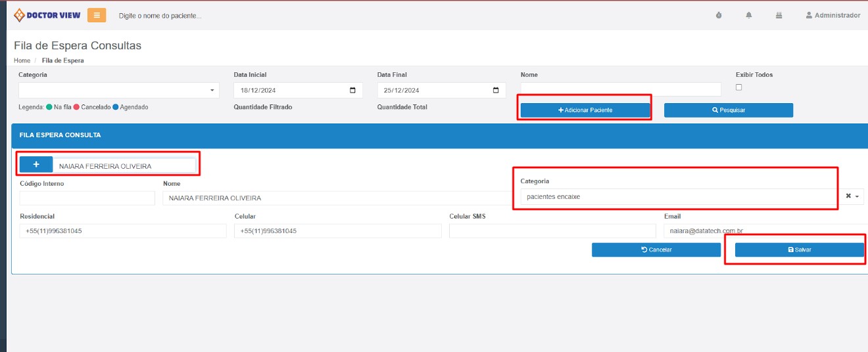Go to Home in the breadcrumb
868x352 pixels.
coord(22,60)
